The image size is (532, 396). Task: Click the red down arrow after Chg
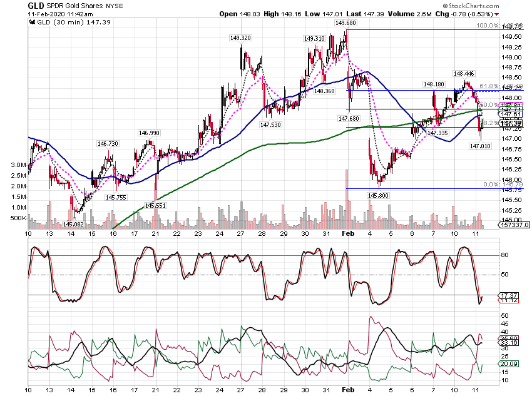[497, 14]
